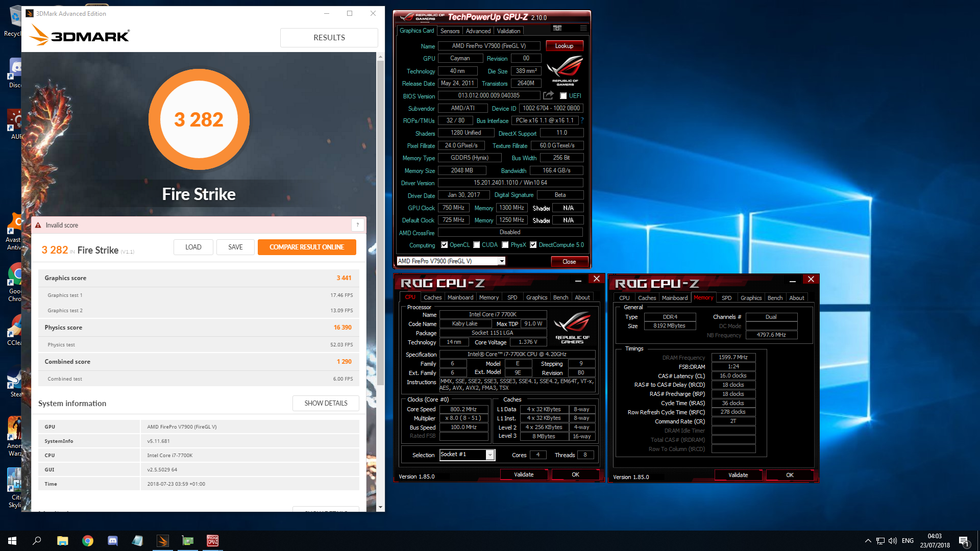Viewport: 980px width, 551px height.
Task: Click the Bus Interface question mark icon
Action: coord(582,120)
